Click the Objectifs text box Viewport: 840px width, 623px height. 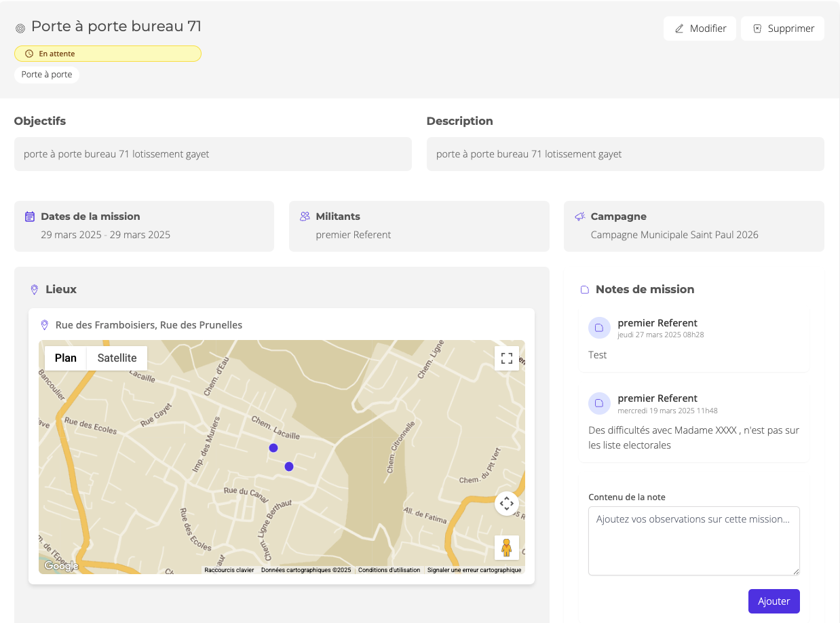[x=213, y=154]
